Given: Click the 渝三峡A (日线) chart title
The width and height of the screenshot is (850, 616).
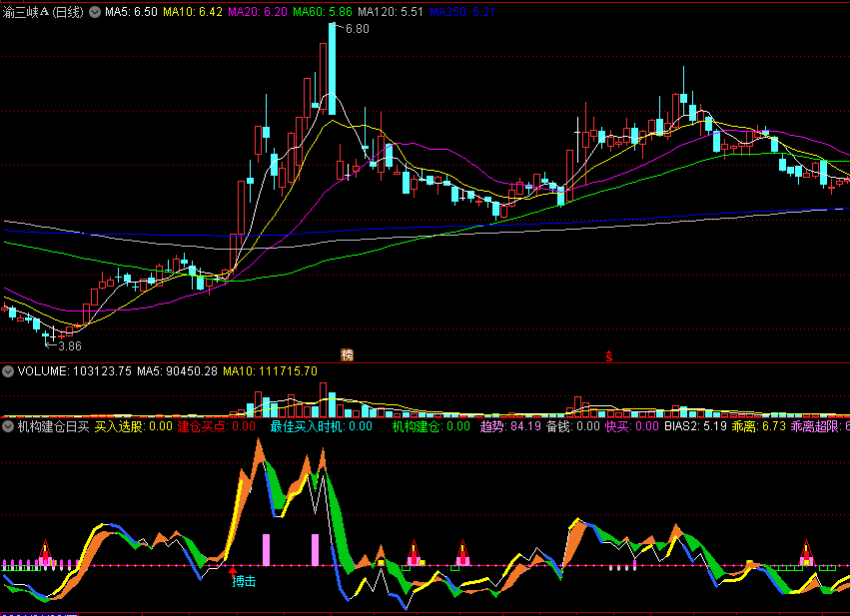Looking at the screenshot, I should click(43, 12).
